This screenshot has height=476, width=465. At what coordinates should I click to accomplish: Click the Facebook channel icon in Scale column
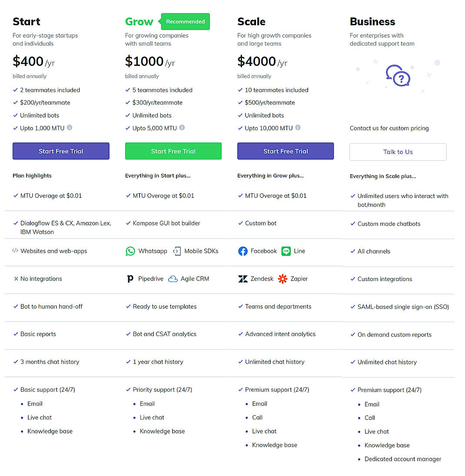(x=243, y=251)
